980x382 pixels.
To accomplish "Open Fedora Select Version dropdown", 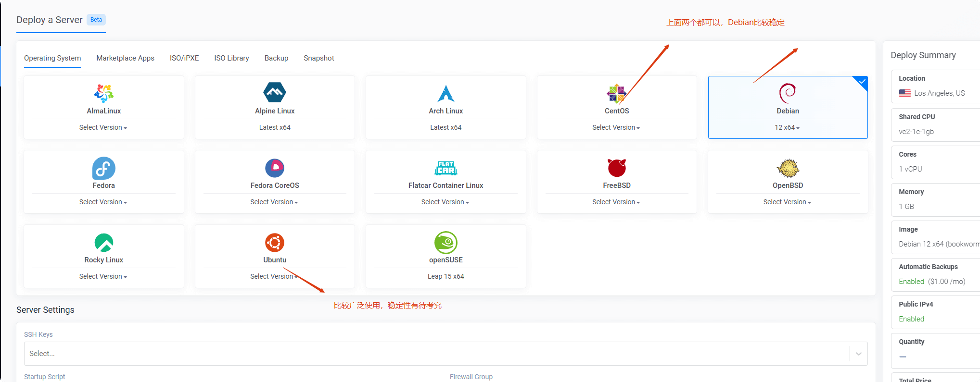I will tap(103, 202).
